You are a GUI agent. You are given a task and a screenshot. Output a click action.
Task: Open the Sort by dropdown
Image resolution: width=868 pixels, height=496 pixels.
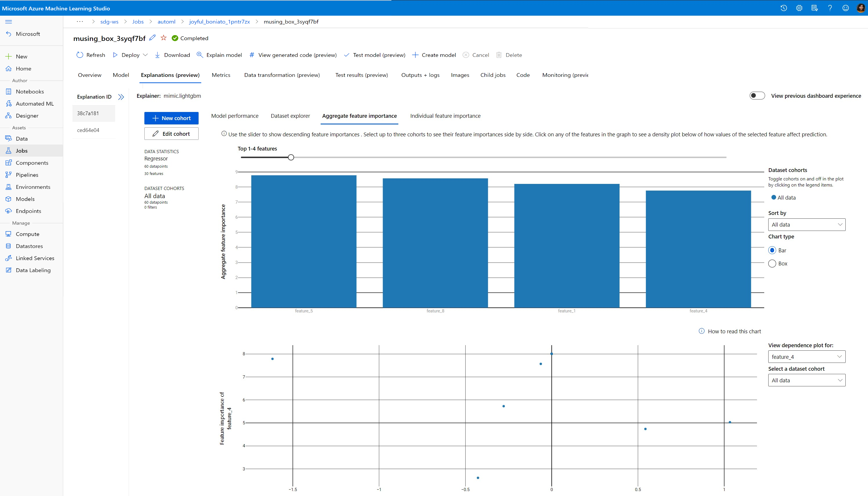[806, 225]
